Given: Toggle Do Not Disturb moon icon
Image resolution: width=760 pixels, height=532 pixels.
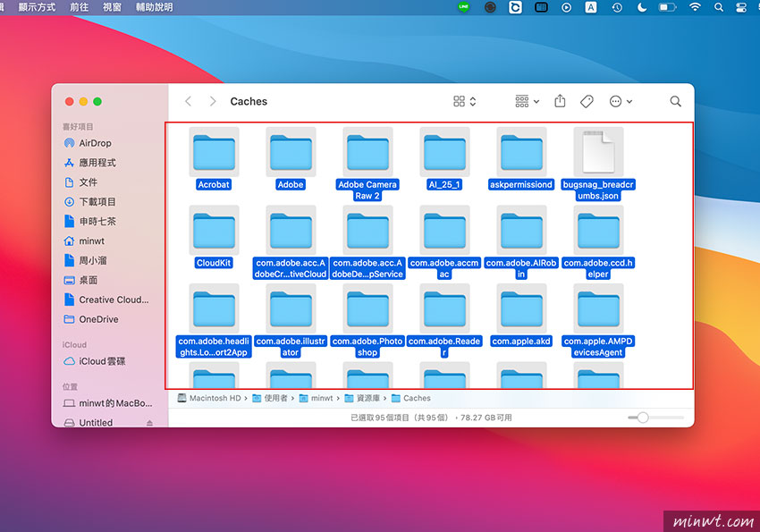Looking at the screenshot, I should pyautogui.click(x=642, y=7).
